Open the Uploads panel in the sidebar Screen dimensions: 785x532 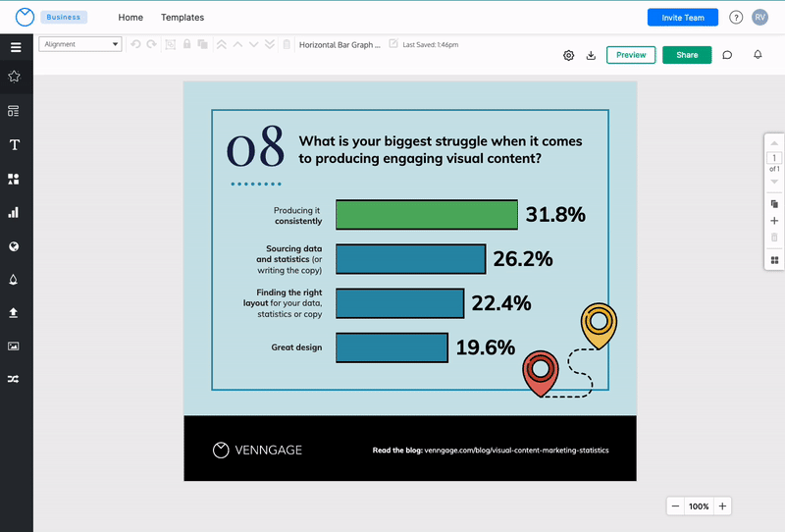(15, 313)
